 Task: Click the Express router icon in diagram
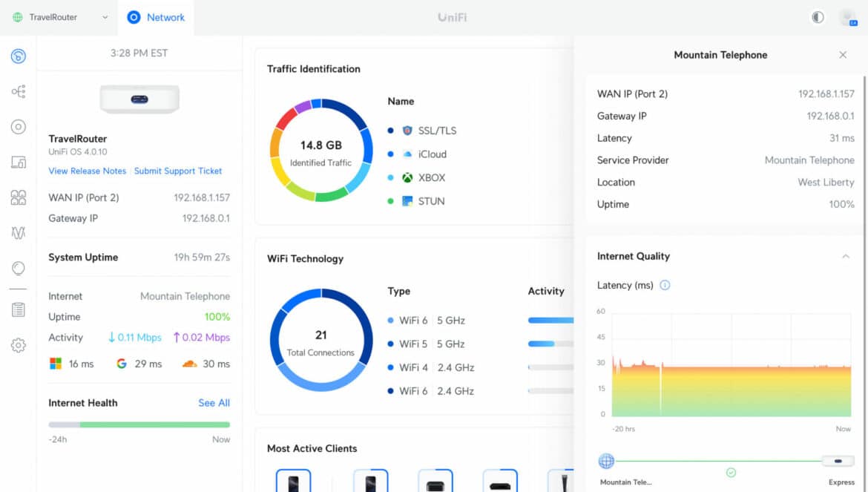click(838, 460)
